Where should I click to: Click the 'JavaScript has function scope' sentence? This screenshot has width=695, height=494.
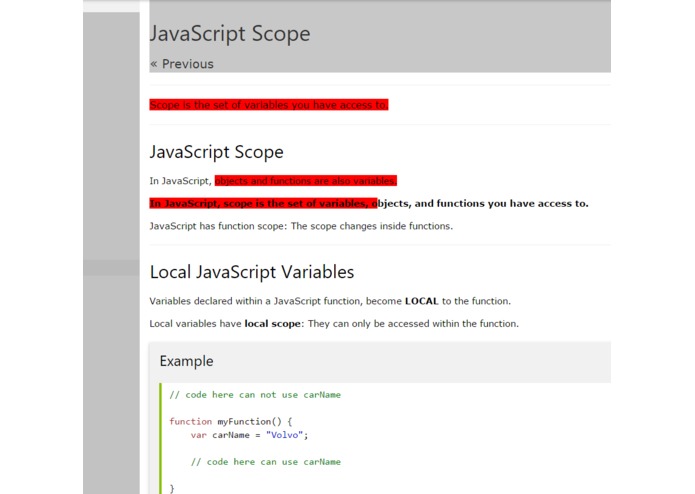point(301,226)
